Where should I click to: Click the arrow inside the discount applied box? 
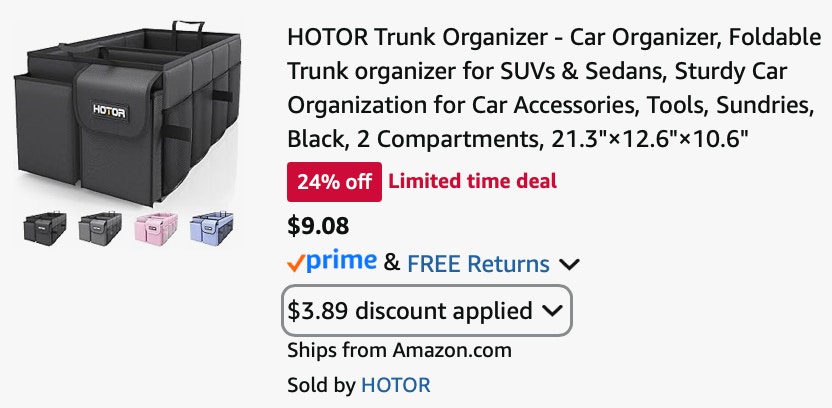point(552,311)
